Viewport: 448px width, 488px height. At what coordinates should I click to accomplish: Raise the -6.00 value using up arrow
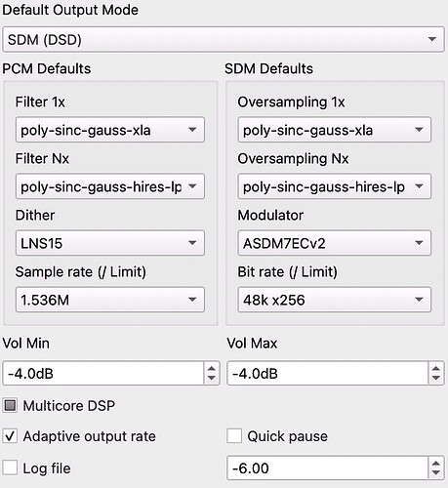[x=436, y=464]
